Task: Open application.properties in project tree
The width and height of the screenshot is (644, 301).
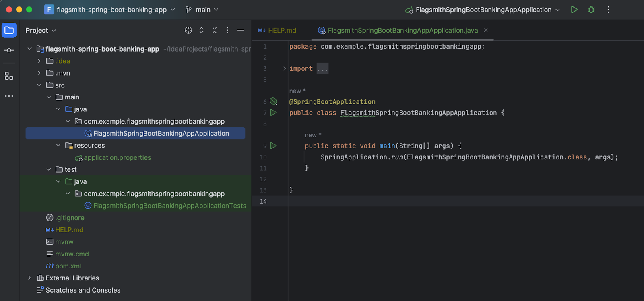Action: pyautogui.click(x=117, y=157)
